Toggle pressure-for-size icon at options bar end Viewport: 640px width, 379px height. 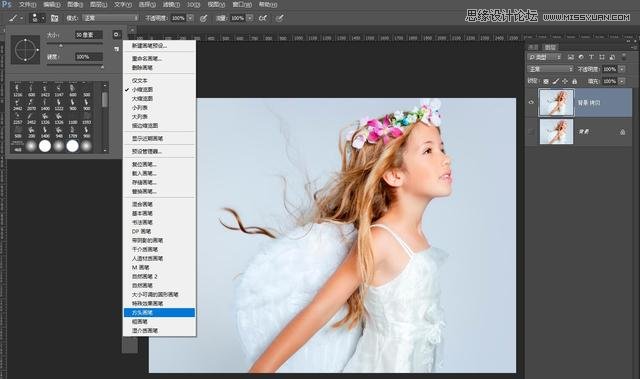[x=280, y=18]
